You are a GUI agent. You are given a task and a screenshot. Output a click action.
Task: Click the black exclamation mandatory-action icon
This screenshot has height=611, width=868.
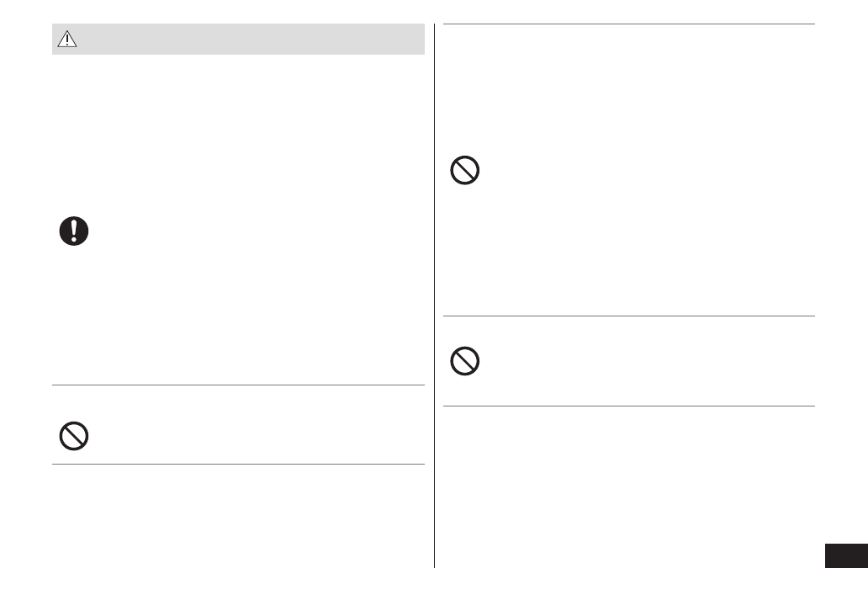tap(74, 231)
